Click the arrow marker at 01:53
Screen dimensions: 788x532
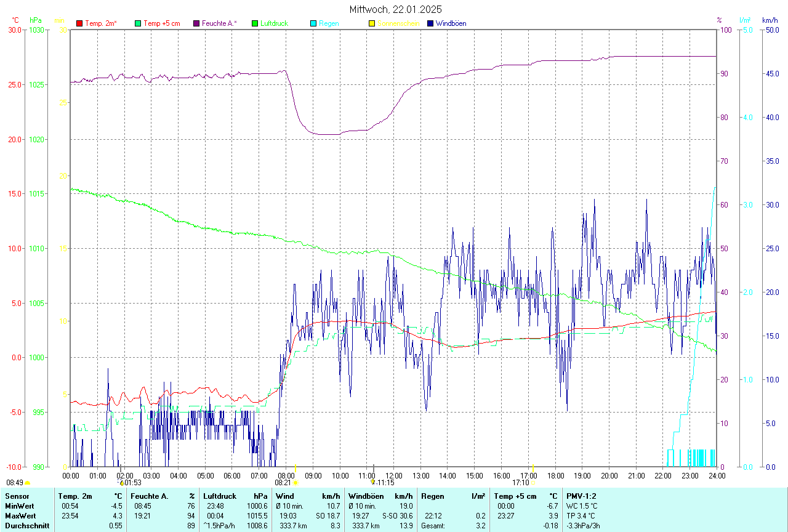pyautogui.click(x=121, y=483)
